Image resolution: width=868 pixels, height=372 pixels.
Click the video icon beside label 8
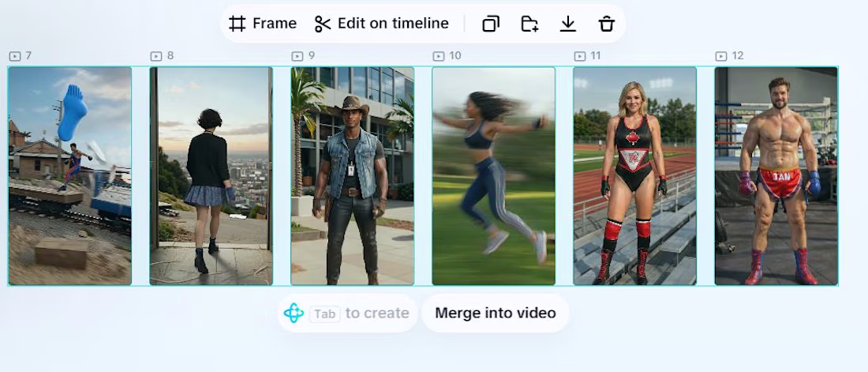click(x=156, y=56)
